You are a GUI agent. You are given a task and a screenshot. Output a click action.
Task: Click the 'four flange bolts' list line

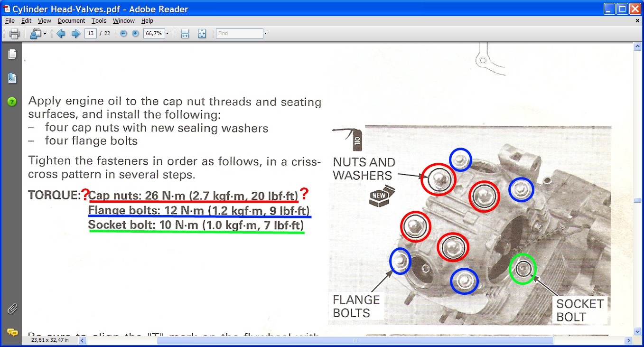coord(91,141)
